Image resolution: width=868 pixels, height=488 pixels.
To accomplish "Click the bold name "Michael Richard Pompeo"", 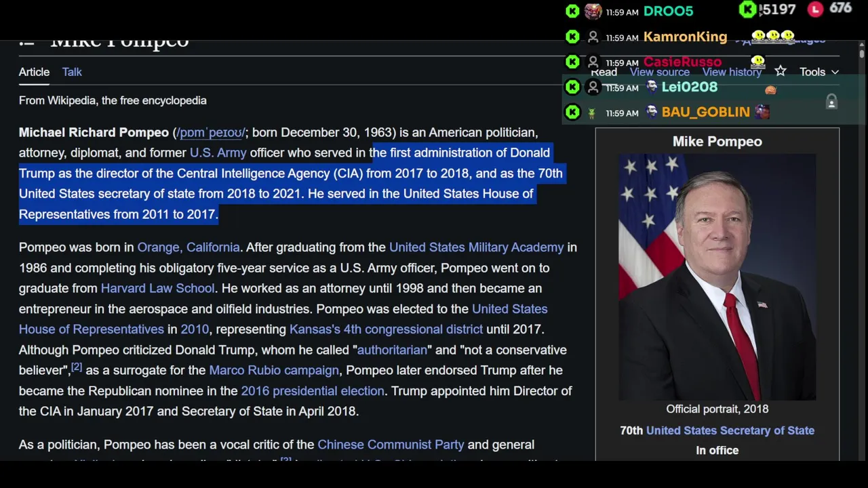I will (94, 132).
